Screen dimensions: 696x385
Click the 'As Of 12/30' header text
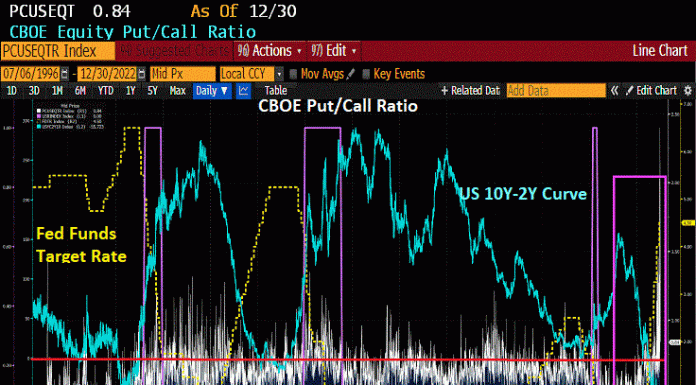(x=244, y=11)
